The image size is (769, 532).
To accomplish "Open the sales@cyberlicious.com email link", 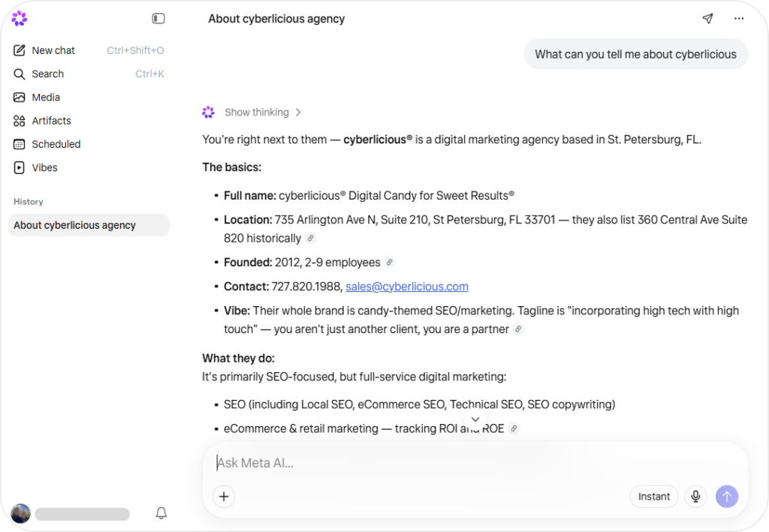I will tap(406, 287).
